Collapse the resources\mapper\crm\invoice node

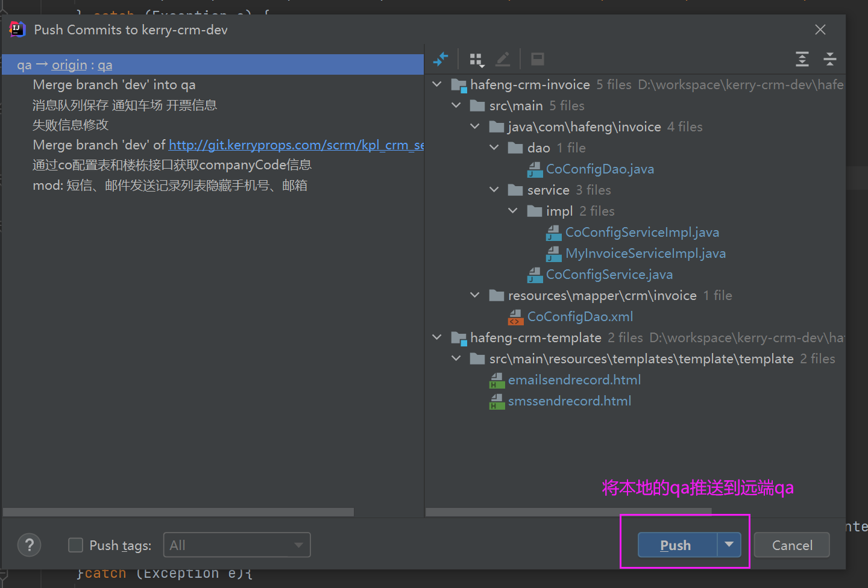tap(475, 295)
